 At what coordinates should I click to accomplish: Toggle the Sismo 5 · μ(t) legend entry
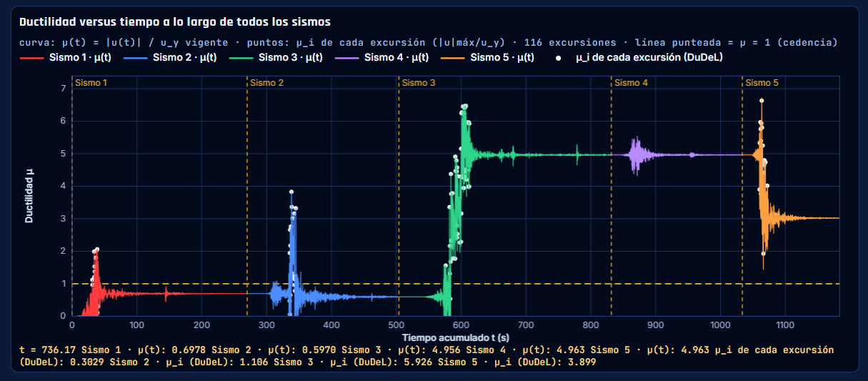point(489,57)
